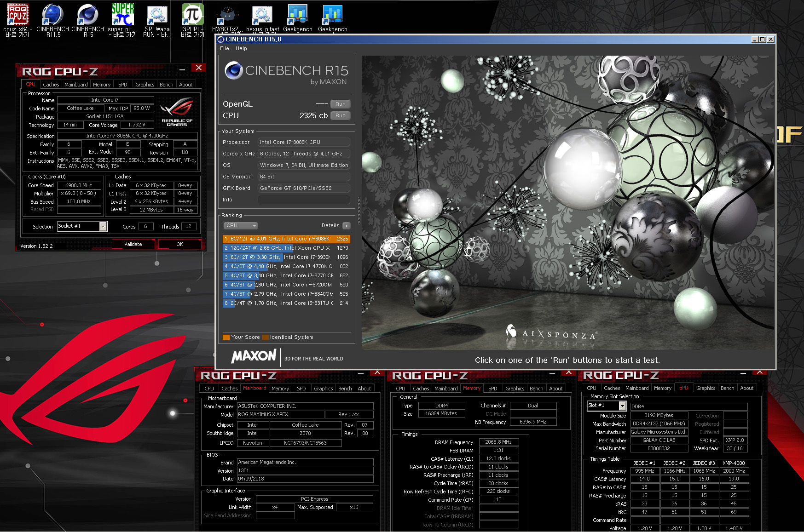Open the cpuz_x64 desktop shortcut
The height and width of the screenshot is (532, 804).
tap(17, 20)
